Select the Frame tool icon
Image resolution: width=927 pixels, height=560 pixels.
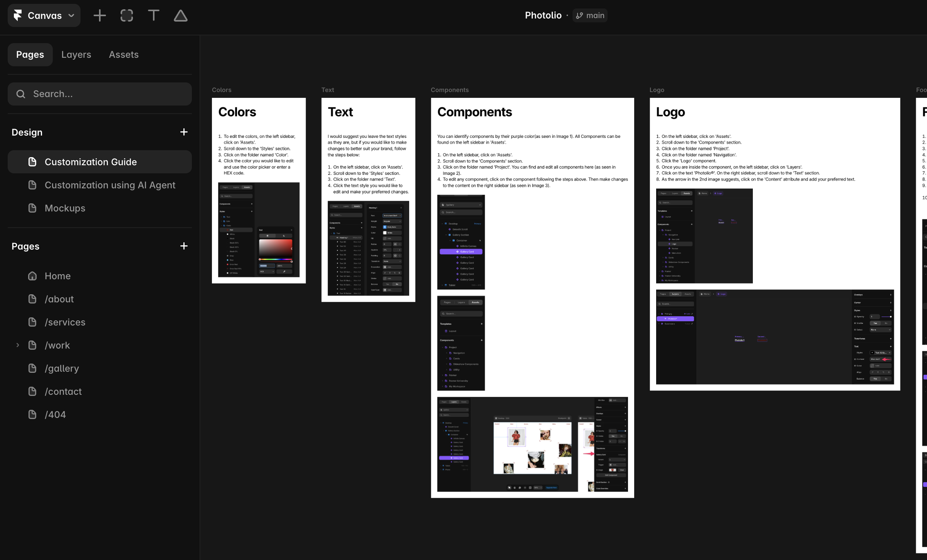click(127, 15)
